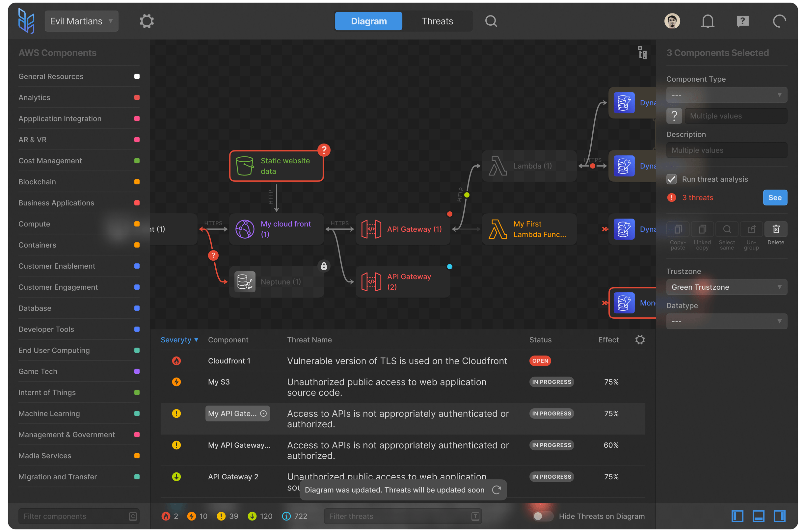Expand Compute category
The height and width of the screenshot is (532, 806).
pyautogui.click(x=79, y=224)
